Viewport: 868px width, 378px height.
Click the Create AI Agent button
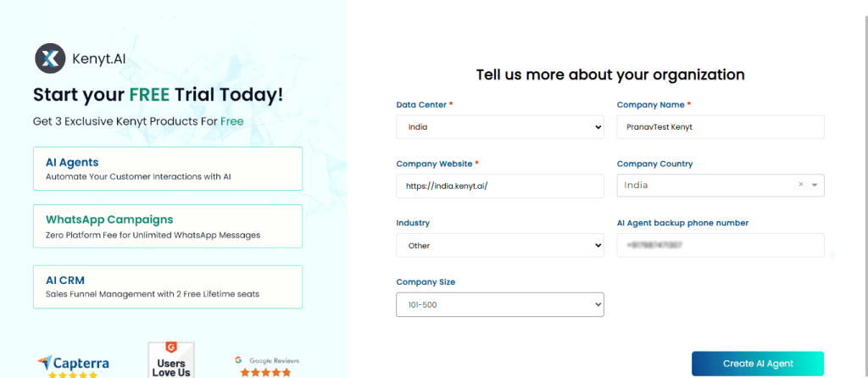coord(758,364)
